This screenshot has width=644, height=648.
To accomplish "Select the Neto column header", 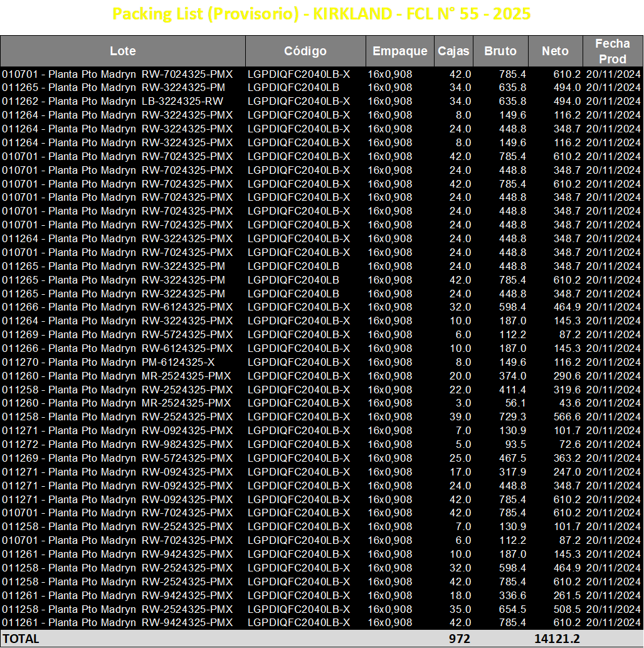I will (555, 51).
